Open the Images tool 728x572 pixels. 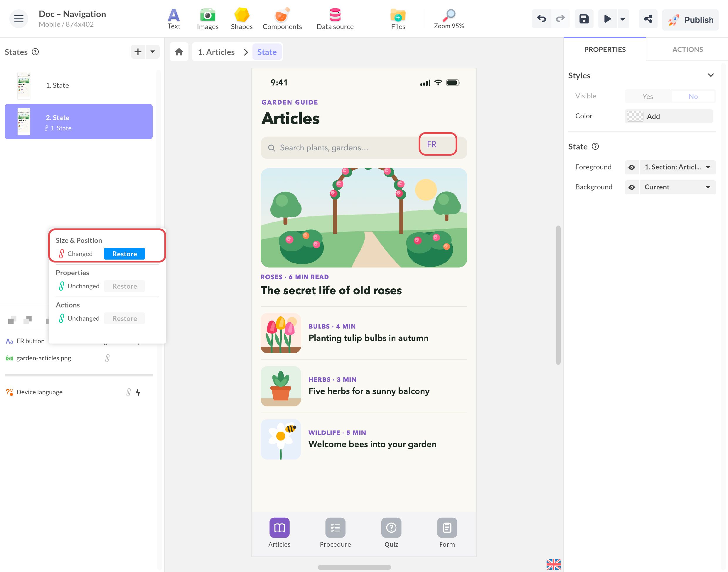coord(208,19)
